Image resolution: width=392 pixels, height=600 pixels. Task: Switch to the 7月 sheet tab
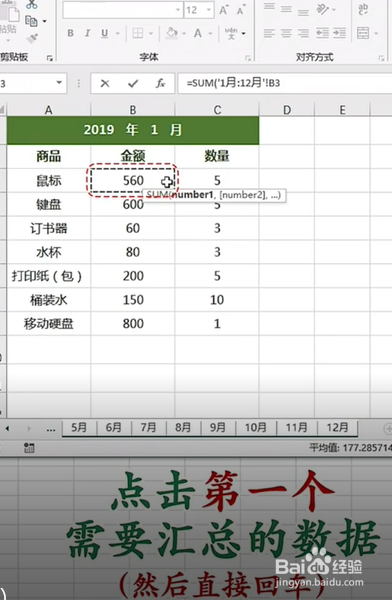(148, 427)
